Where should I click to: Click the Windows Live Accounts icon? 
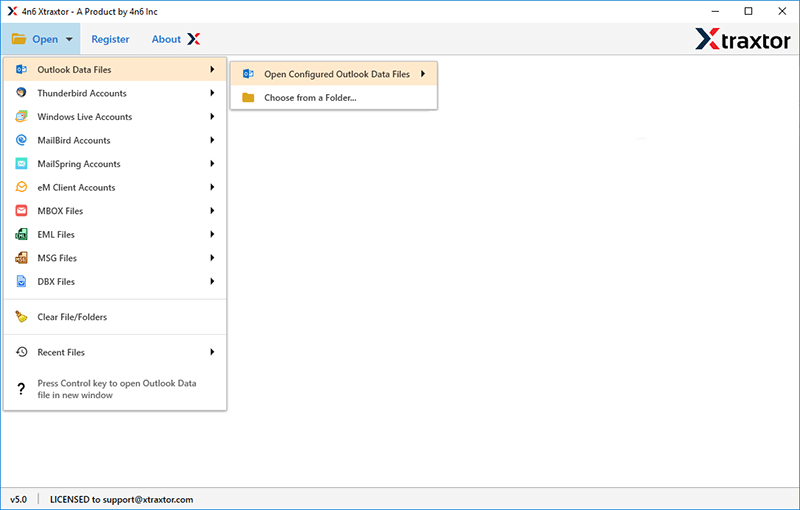pyautogui.click(x=21, y=116)
